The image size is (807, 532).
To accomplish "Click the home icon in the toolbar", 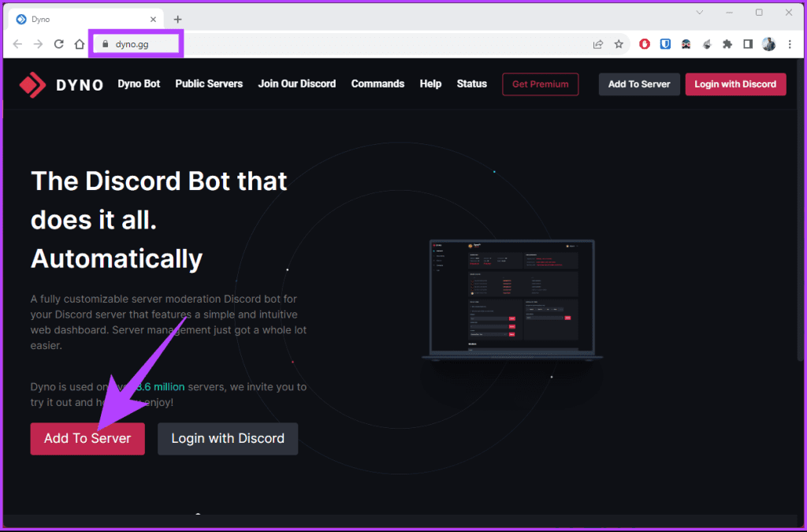I will pyautogui.click(x=80, y=45).
